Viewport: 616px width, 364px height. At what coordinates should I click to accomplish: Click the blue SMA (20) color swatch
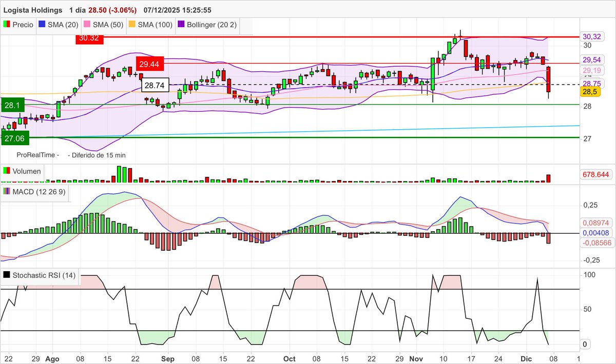tap(43, 25)
